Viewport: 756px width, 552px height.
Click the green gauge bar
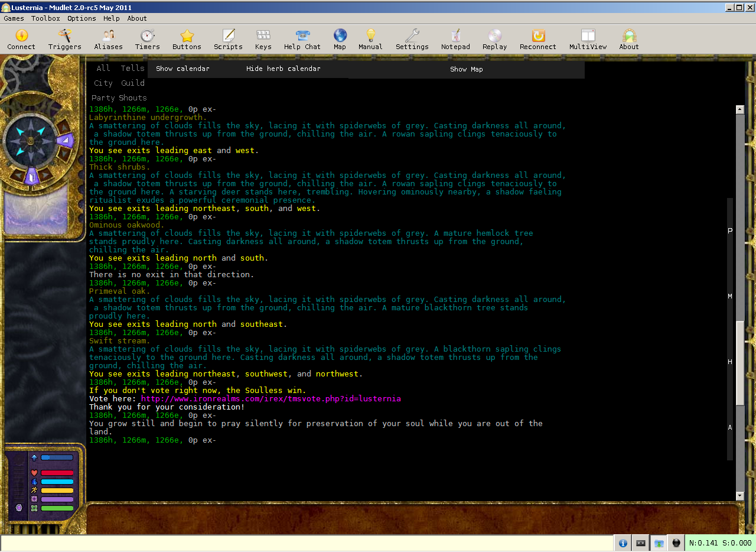tap(57, 508)
